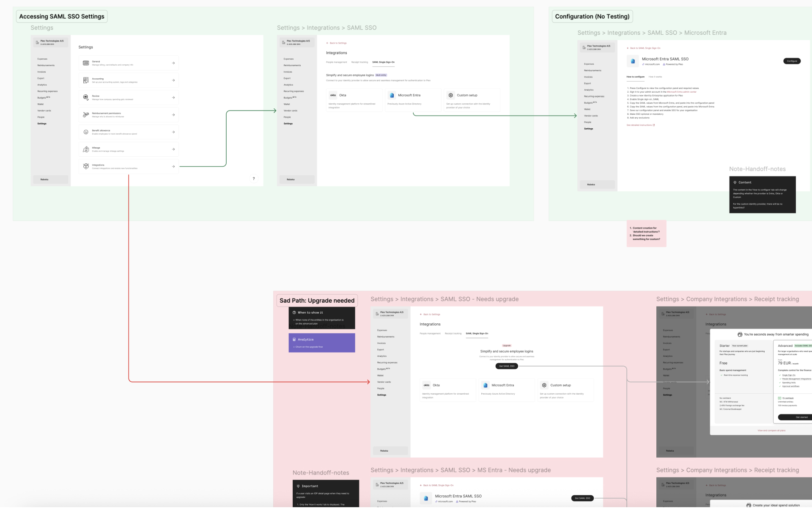Viewport: 812px width, 508px height.
Task: Open Reimbursement permissions row arrow
Action: (x=173, y=115)
